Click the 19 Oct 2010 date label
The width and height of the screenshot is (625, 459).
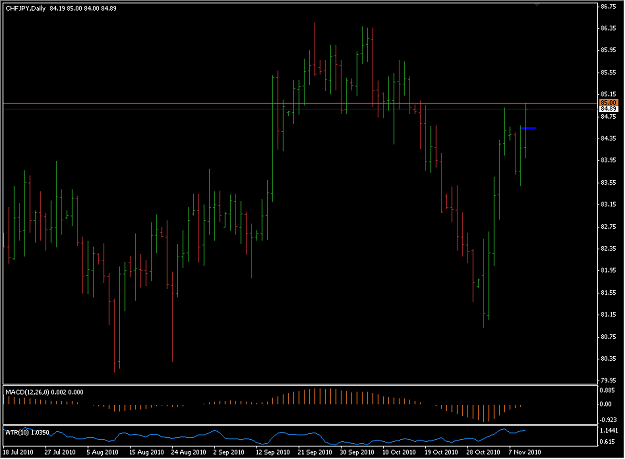[x=441, y=452]
